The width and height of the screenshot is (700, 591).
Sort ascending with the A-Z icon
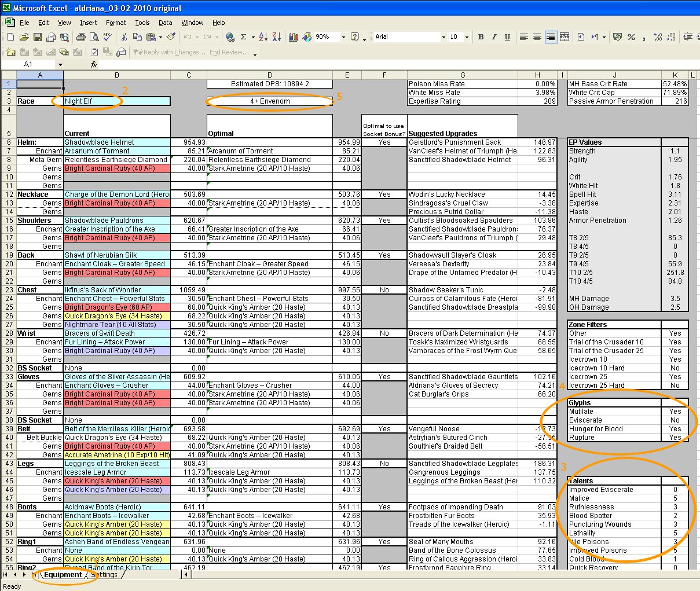[x=263, y=37]
